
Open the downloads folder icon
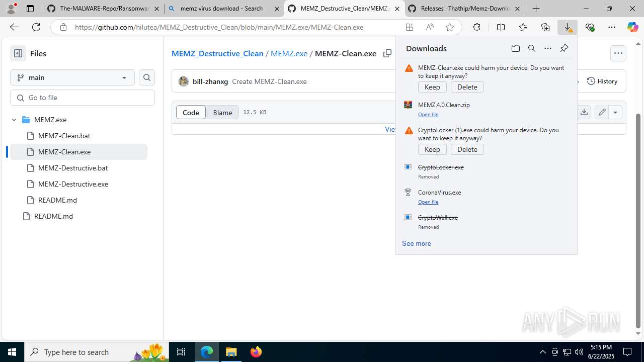click(x=515, y=48)
